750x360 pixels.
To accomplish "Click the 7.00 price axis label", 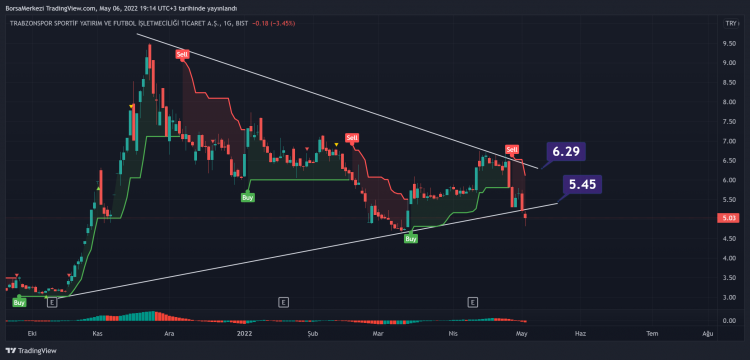I will 729,142.
